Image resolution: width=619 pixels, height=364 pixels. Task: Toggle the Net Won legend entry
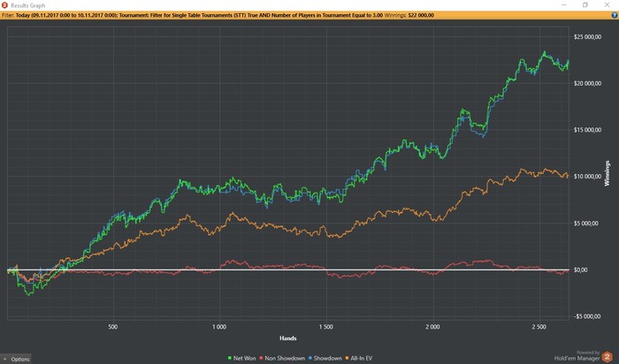[x=242, y=358]
